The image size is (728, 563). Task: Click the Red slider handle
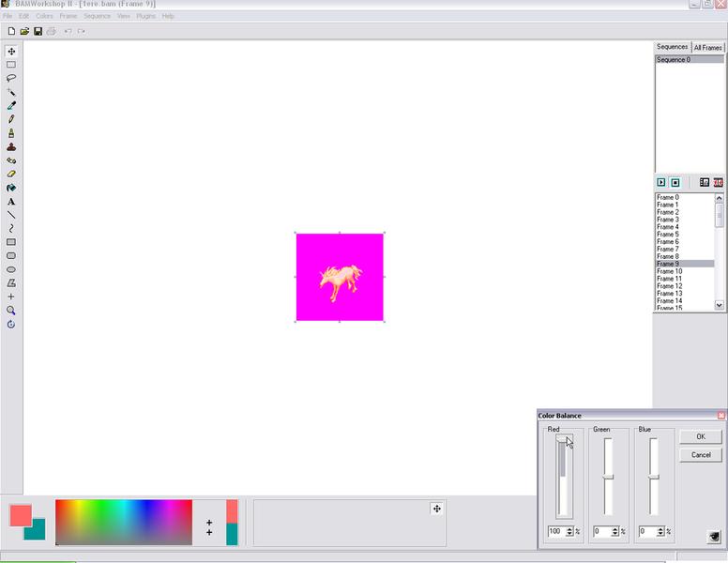point(564,438)
